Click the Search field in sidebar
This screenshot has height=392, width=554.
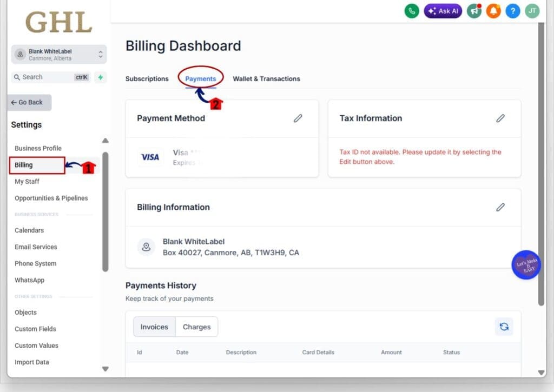(x=51, y=77)
